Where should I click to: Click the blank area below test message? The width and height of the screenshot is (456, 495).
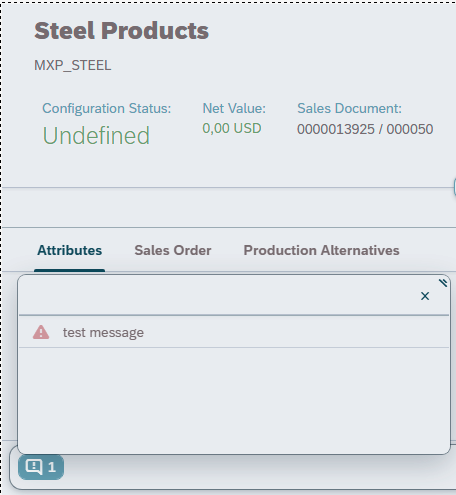point(234,400)
